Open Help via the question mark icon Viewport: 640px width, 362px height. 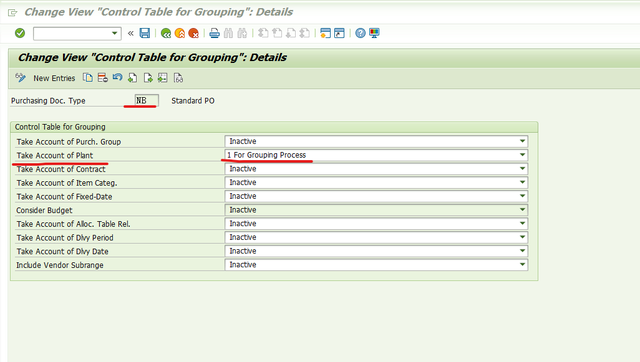click(360, 33)
